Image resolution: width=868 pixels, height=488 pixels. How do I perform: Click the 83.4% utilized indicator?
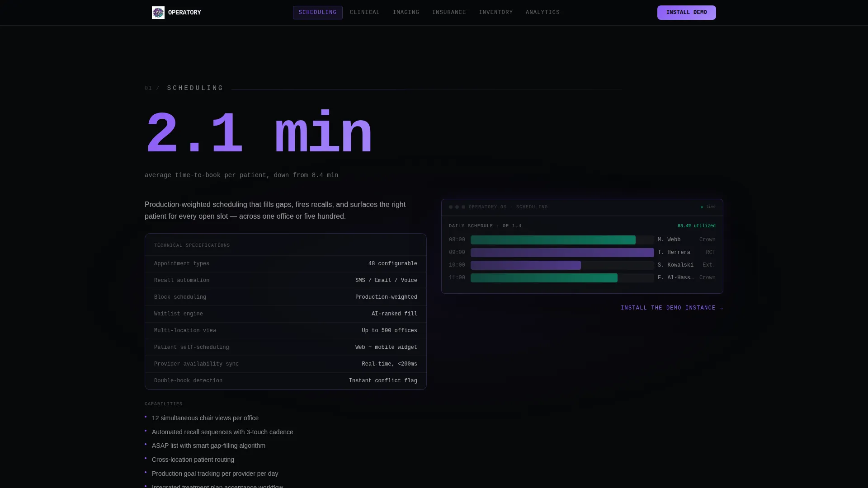point(696,226)
